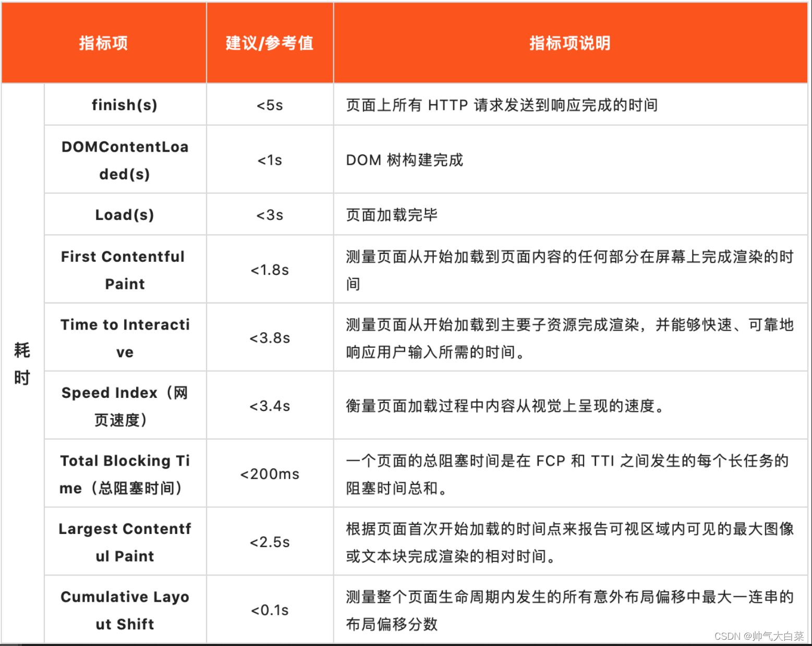Select the <5s reference value
Screen dimensions: 812x646
tap(270, 105)
